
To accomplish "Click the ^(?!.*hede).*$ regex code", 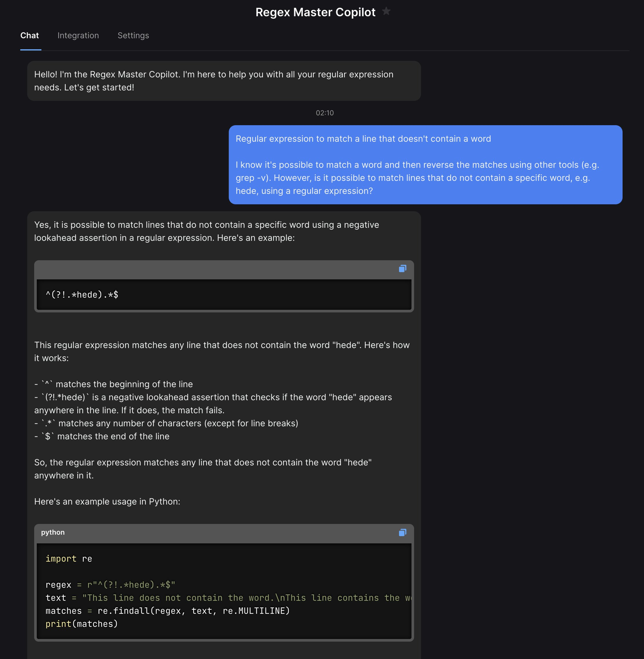I will [82, 295].
